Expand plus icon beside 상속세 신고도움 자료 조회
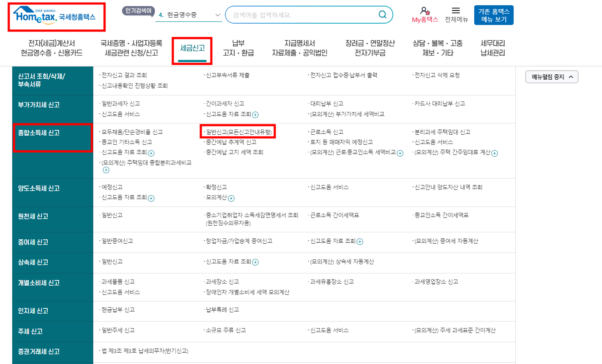 click(x=255, y=262)
